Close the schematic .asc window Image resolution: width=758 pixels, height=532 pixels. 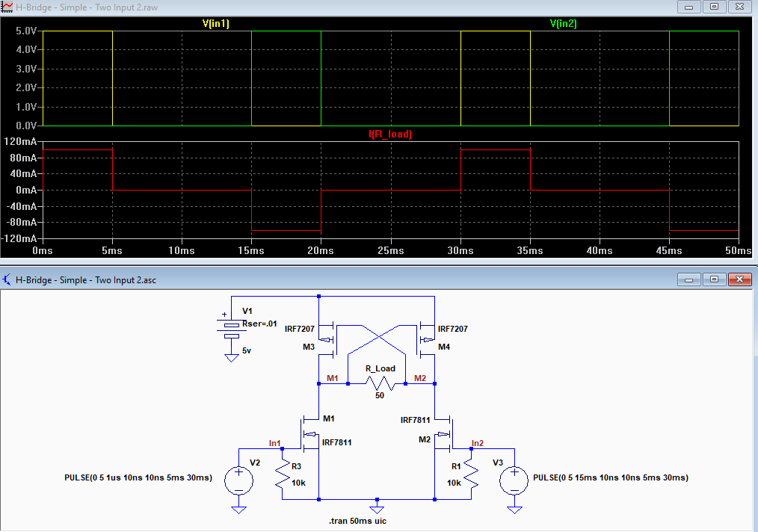pos(739,279)
